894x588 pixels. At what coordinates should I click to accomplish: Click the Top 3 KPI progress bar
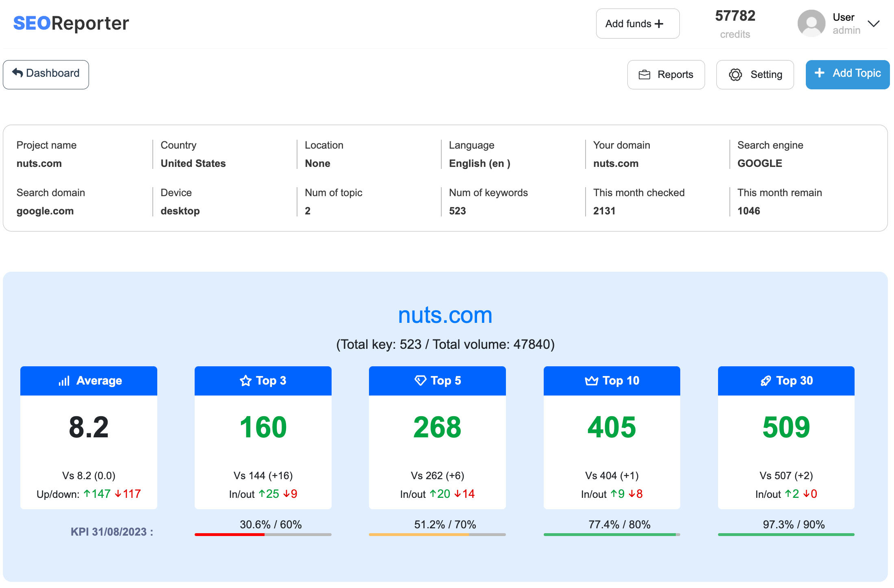click(x=263, y=534)
